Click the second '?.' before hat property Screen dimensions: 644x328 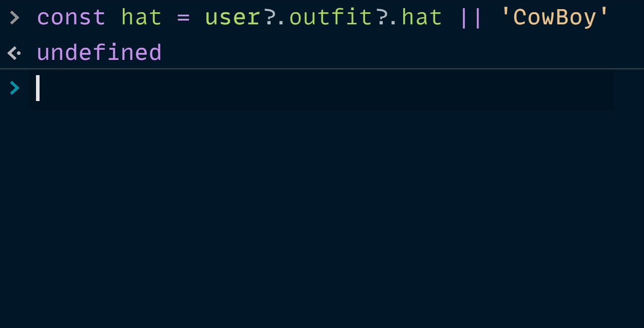click(387, 18)
